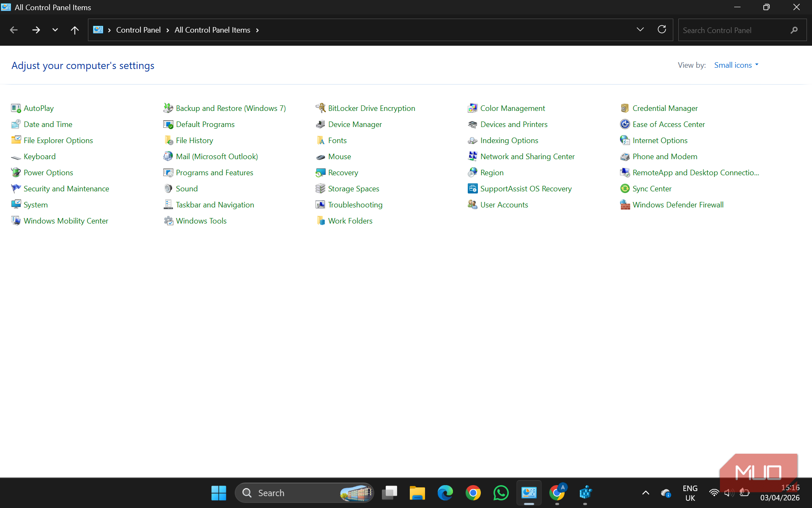Expand chevron after All Control Panel Items

pyautogui.click(x=257, y=30)
